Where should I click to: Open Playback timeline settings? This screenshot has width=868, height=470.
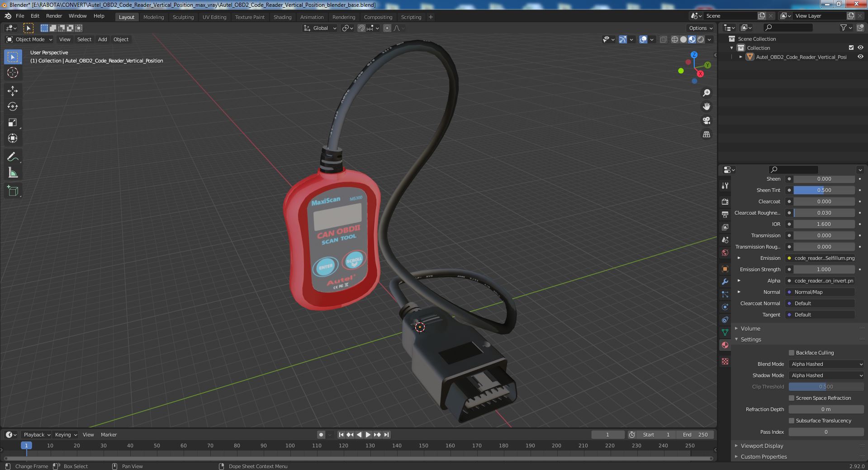coord(37,435)
